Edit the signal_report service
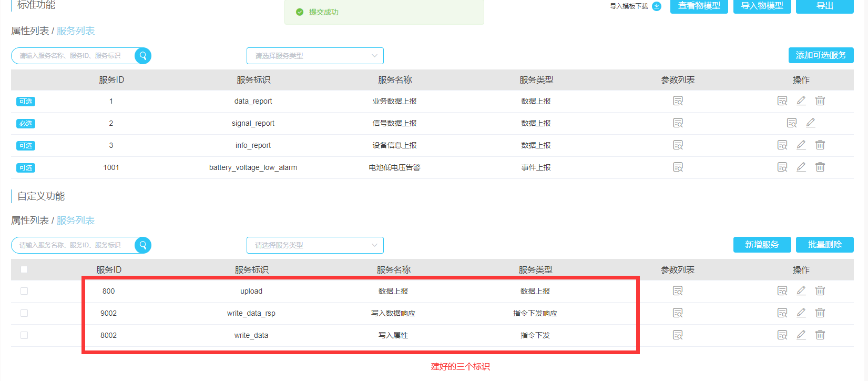This screenshot has width=868, height=381. coord(811,123)
